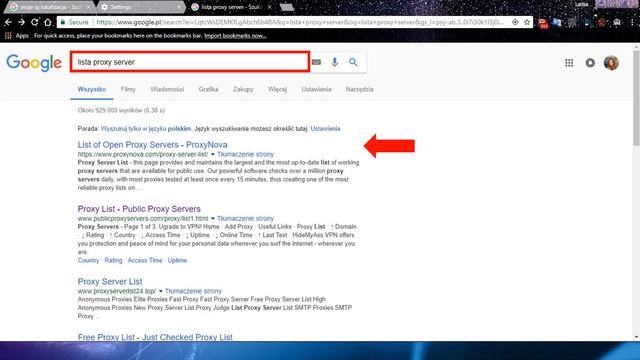Switch to the Settings tab
This screenshot has width=640, height=360.
(x=139, y=7)
